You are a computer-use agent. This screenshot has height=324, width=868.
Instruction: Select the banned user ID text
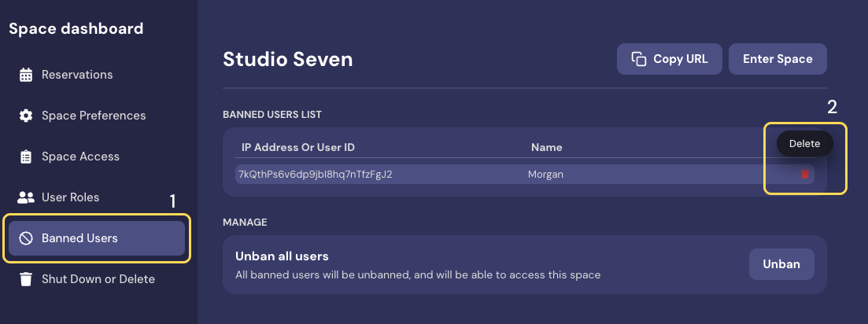coord(315,174)
